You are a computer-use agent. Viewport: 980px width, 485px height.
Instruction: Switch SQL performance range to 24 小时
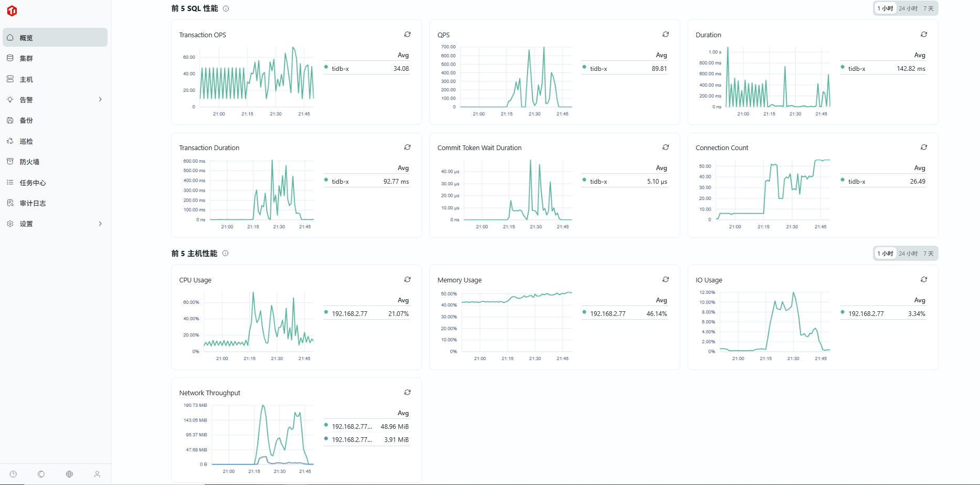click(x=908, y=8)
